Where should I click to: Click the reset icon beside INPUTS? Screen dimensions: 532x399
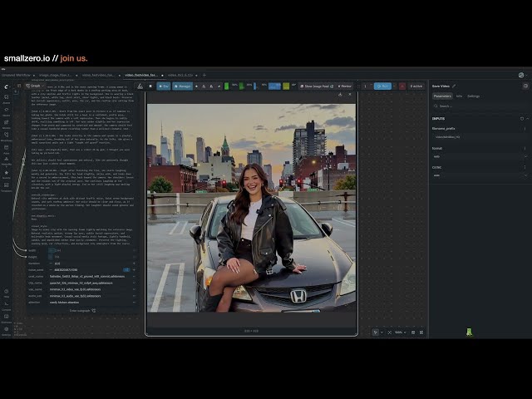point(522,119)
